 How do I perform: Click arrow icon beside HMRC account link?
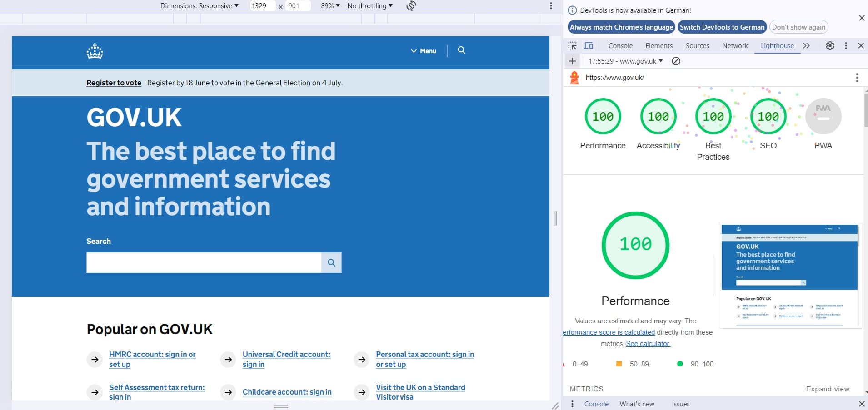point(95,360)
